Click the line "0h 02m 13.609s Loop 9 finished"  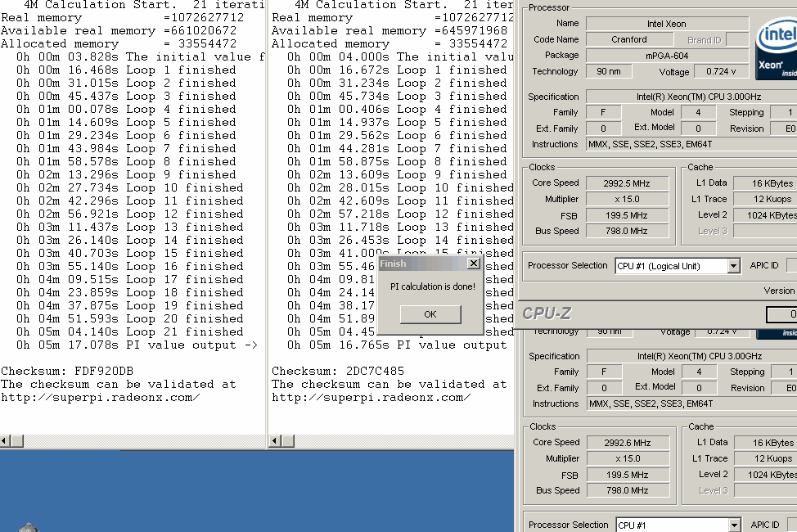397,175
